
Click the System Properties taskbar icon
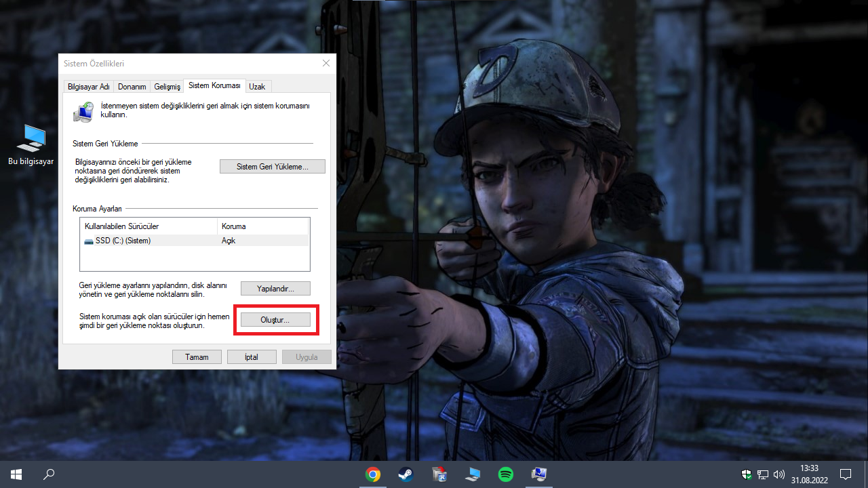click(x=539, y=474)
